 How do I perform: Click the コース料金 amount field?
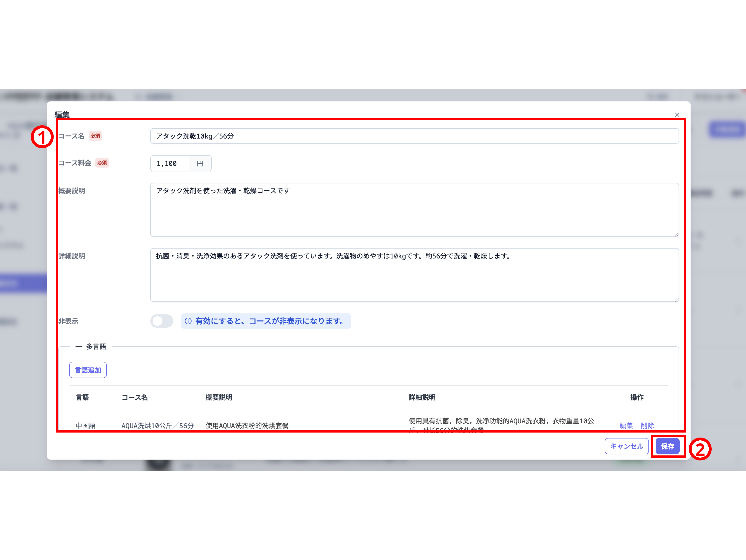170,164
